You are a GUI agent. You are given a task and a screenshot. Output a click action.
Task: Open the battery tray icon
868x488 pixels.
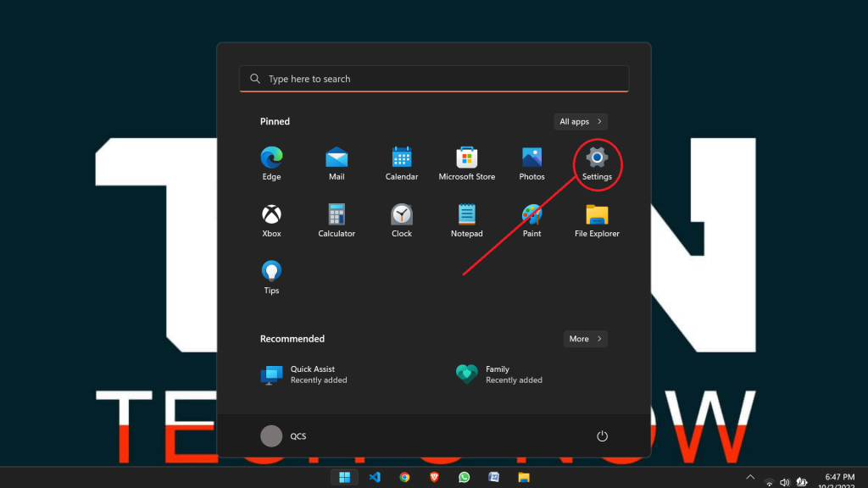click(802, 482)
